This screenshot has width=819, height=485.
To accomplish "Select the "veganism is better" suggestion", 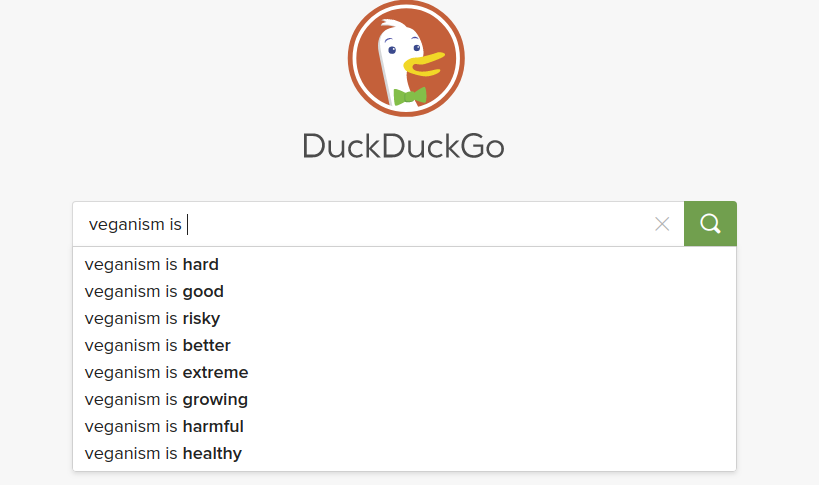I will 158,346.
